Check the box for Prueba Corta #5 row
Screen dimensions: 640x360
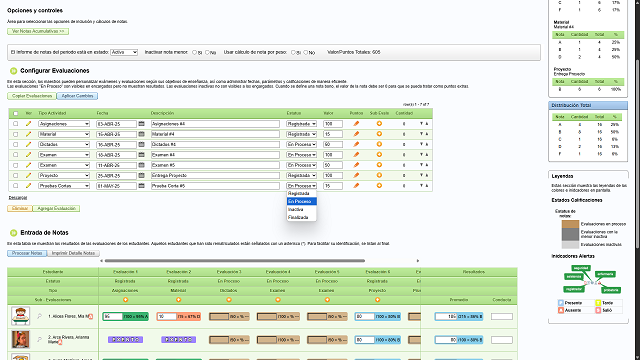click(16, 186)
